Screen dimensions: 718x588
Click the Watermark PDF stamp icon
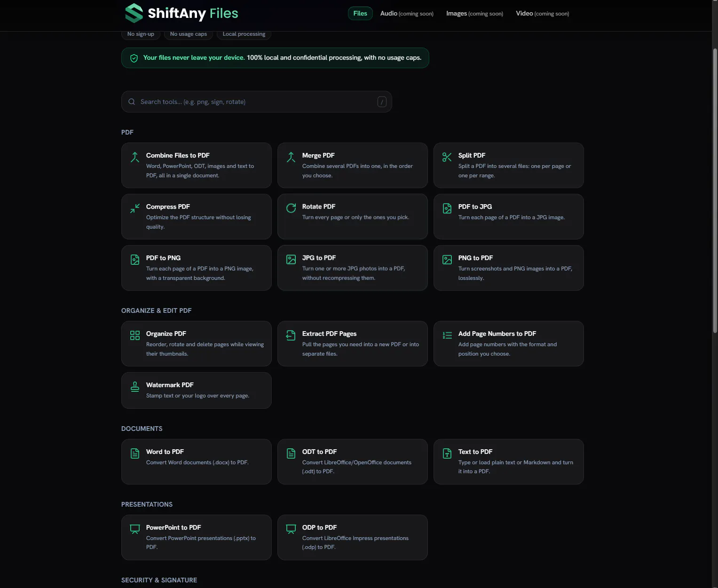pos(135,387)
